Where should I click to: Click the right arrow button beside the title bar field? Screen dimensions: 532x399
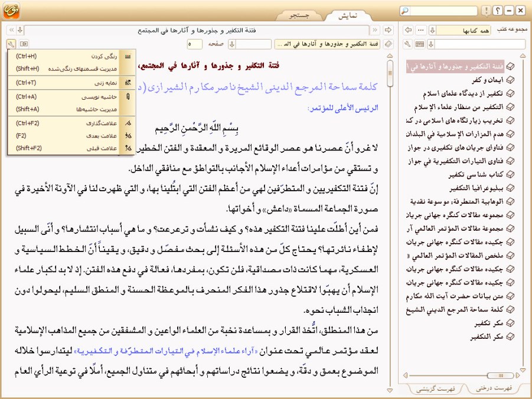(x=388, y=30)
